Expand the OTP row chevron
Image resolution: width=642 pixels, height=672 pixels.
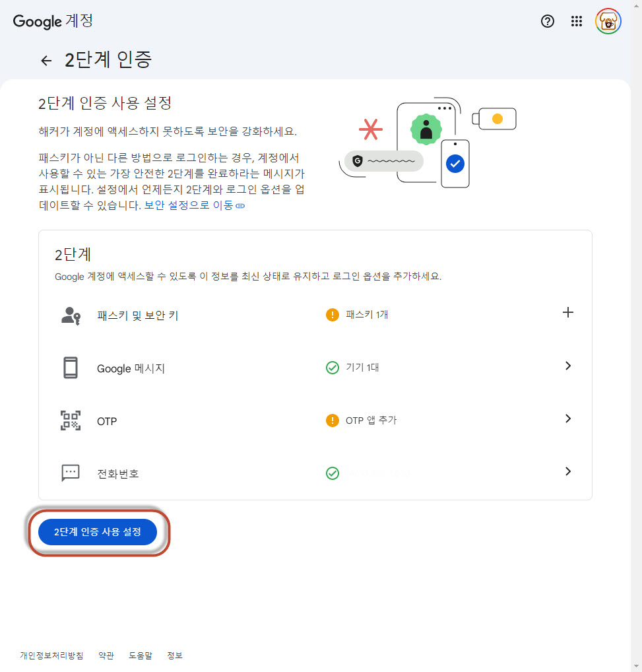pyautogui.click(x=567, y=419)
